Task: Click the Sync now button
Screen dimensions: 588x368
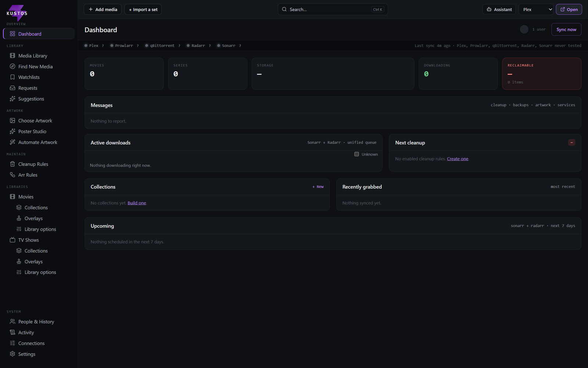Action: pos(566,29)
